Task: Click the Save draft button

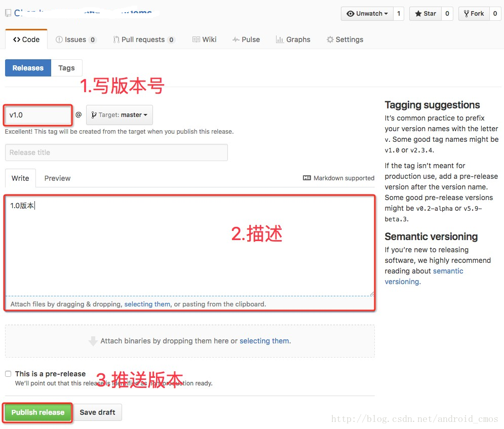Action: [97, 412]
